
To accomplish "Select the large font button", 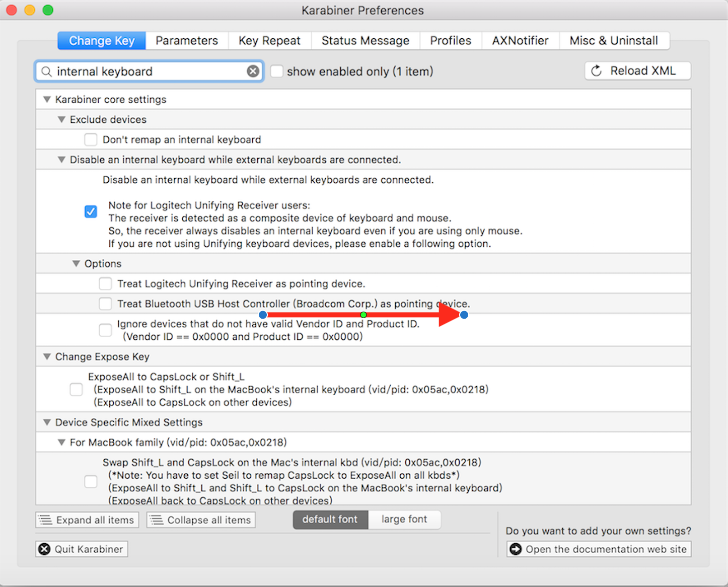I will tap(404, 520).
